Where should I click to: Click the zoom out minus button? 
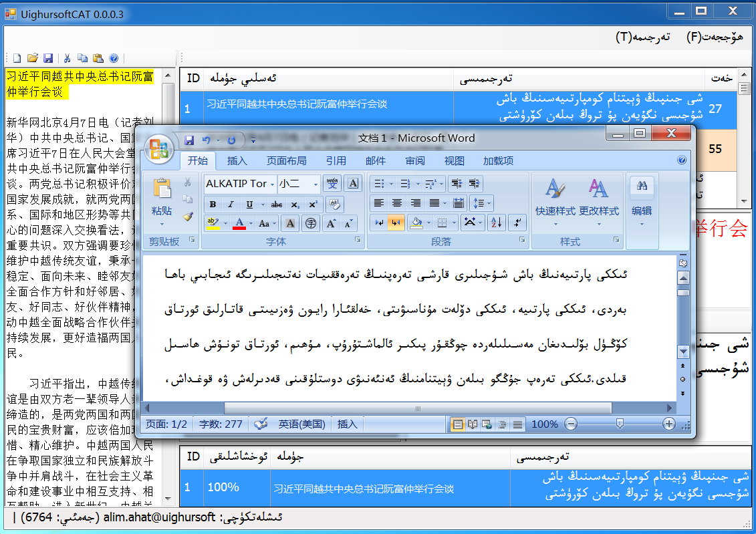[570, 424]
